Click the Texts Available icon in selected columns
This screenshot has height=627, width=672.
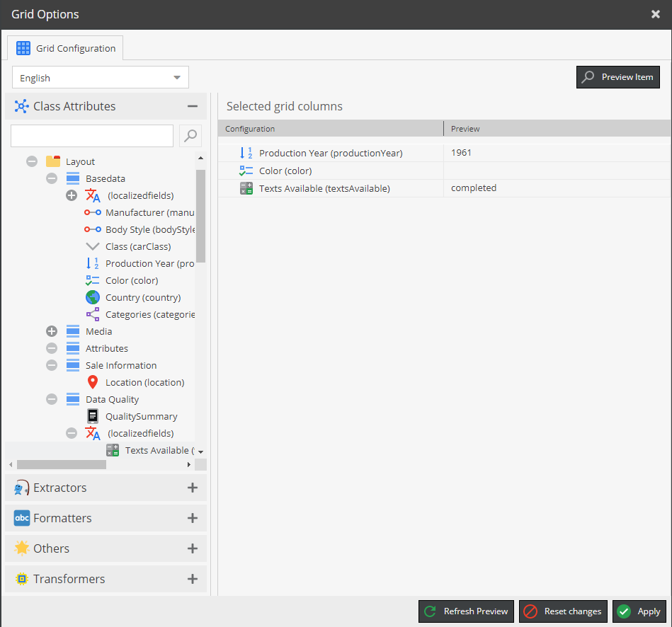246,188
